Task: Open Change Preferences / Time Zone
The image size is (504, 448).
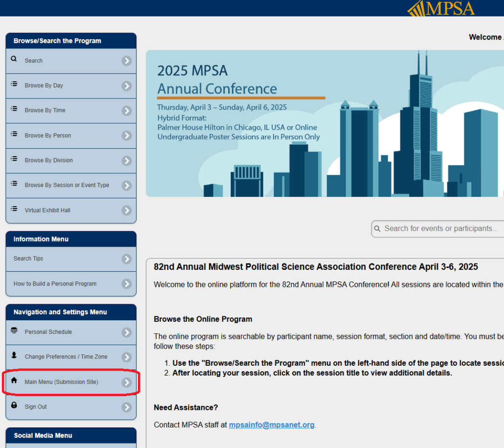Action: tap(71, 357)
